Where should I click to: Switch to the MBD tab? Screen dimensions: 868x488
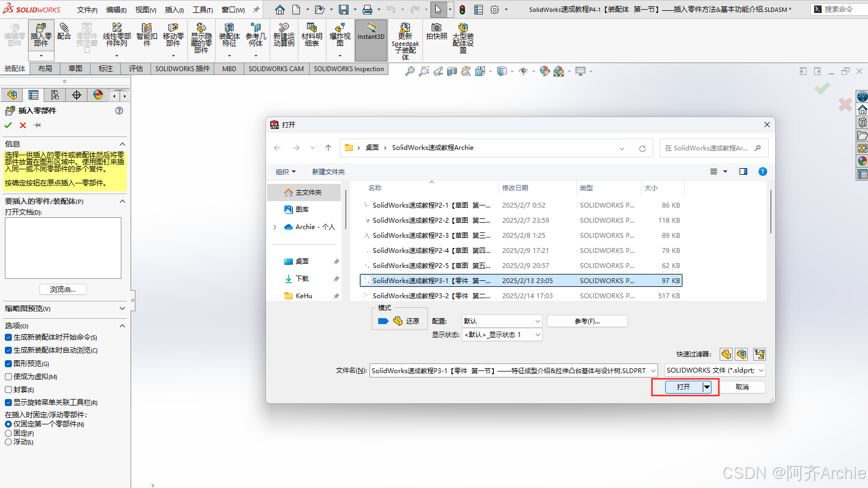229,68
